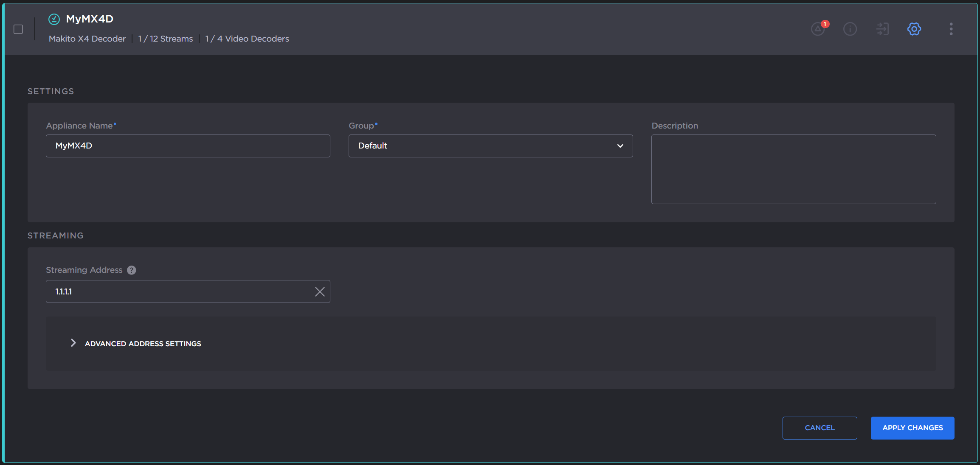Screen dimensions: 980x465
Task: Open the alerts icon with red badge
Action: (818, 28)
